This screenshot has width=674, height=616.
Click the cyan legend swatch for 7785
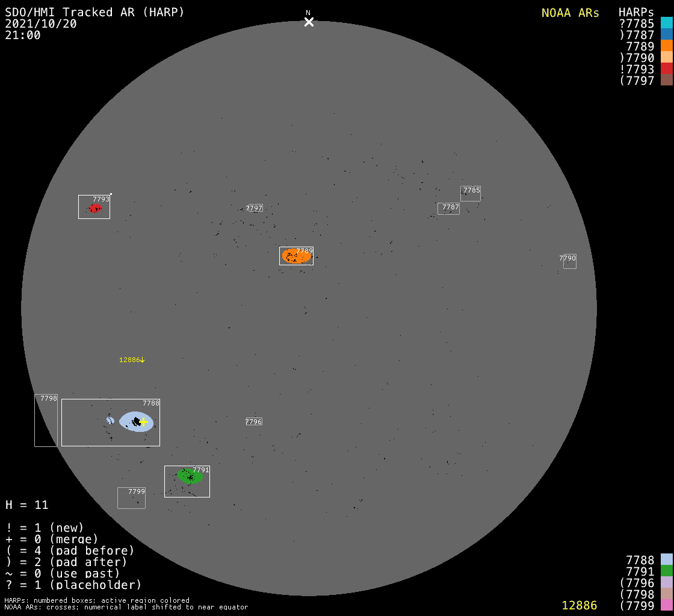666,23
